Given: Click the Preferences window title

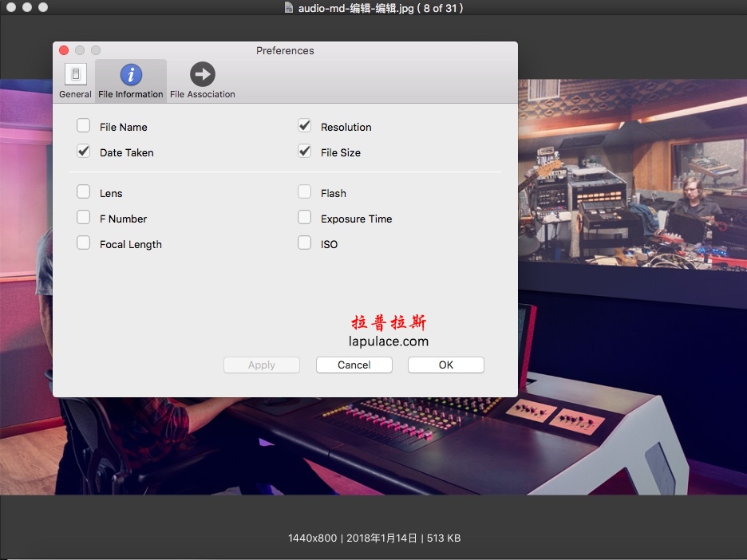Looking at the screenshot, I should tap(285, 50).
